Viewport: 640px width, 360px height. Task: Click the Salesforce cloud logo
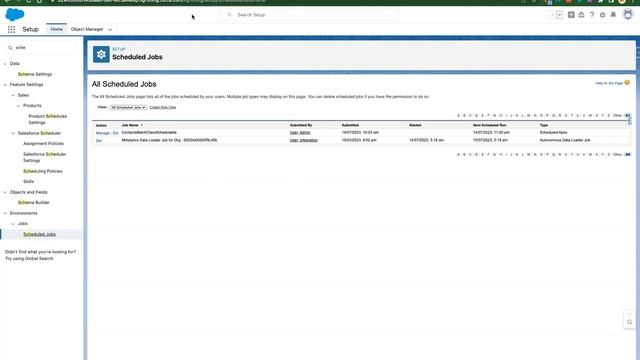pyautogui.click(x=15, y=15)
